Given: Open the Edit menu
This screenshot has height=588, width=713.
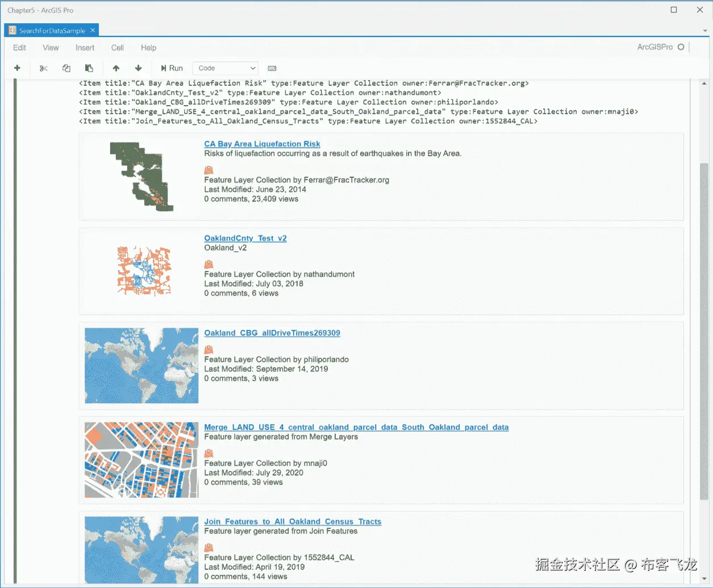Looking at the screenshot, I should click(19, 48).
